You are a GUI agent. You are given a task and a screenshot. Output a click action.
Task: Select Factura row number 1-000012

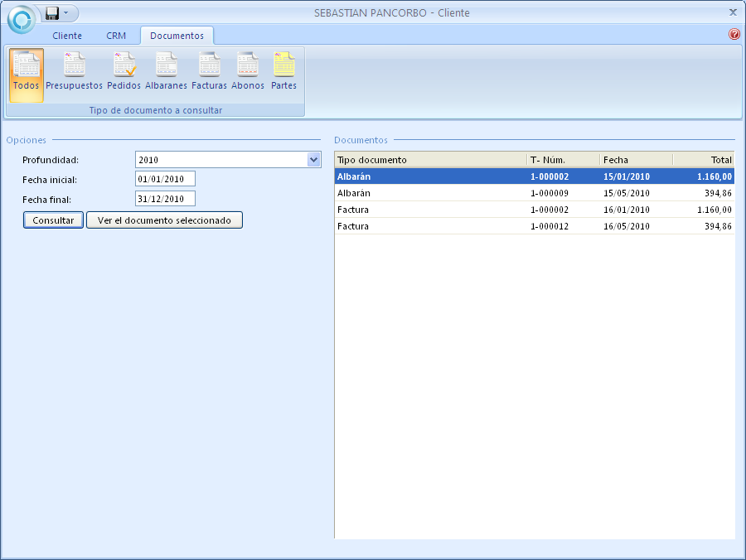(534, 226)
